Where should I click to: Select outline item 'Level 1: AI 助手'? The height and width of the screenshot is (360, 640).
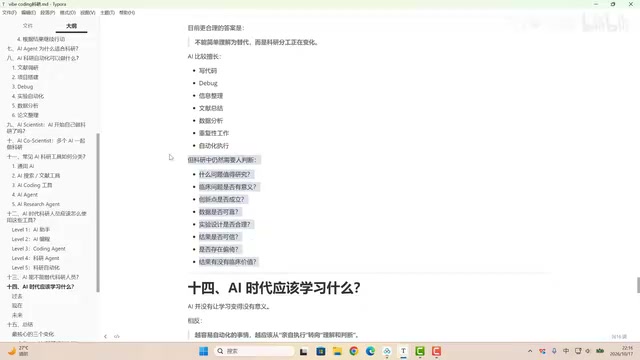31,230
